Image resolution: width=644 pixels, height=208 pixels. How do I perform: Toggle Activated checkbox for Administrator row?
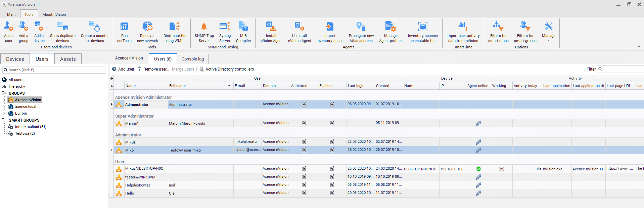(x=304, y=104)
